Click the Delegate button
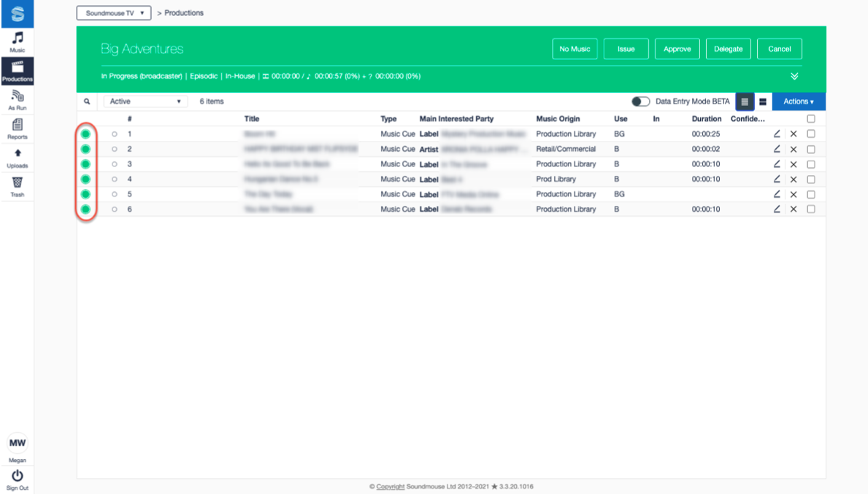The image size is (868, 497). coord(728,49)
